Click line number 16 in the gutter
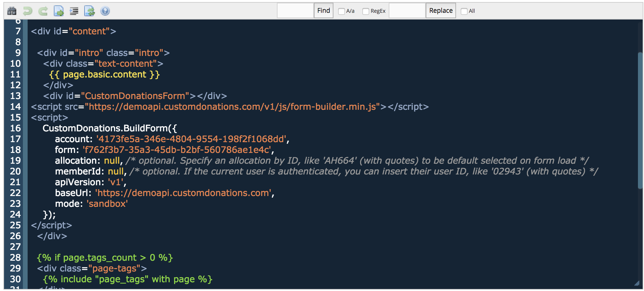 (x=15, y=128)
